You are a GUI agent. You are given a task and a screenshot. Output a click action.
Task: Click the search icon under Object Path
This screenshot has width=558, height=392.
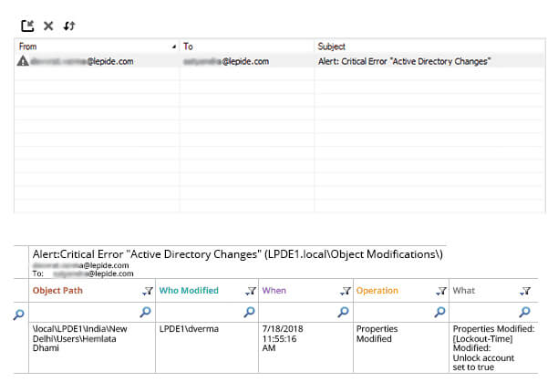[145, 312]
